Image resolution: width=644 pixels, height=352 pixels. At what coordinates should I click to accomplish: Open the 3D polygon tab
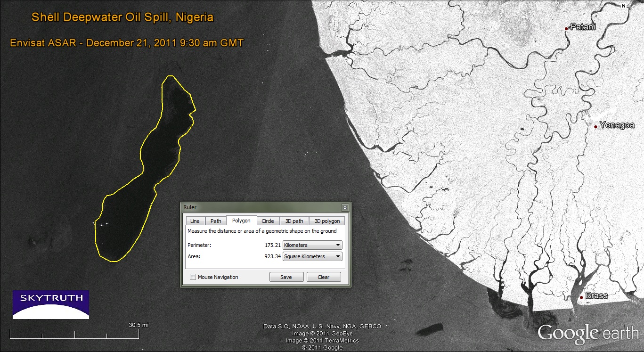click(x=327, y=221)
